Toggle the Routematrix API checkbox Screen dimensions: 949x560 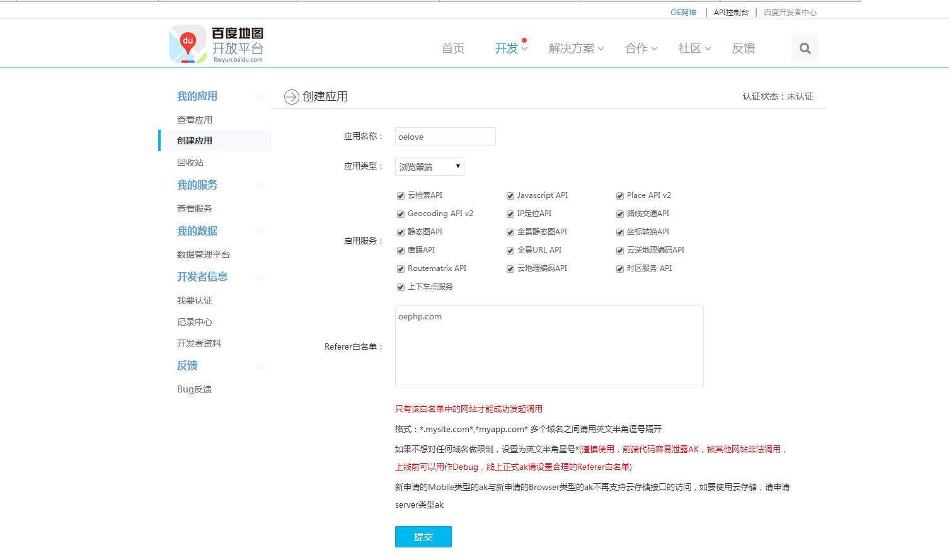tap(401, 269)
